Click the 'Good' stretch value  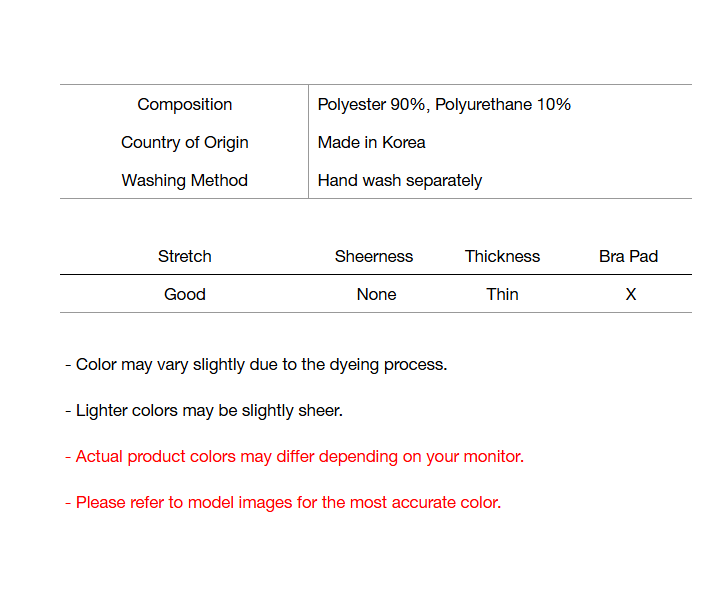184,294
